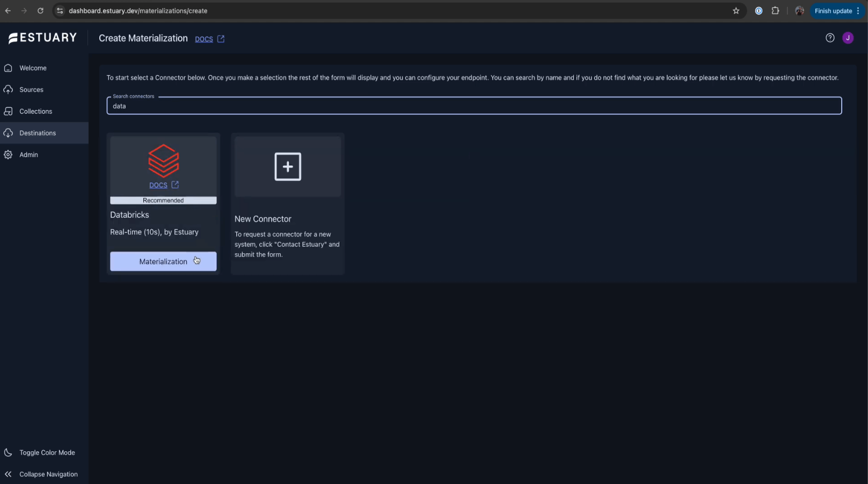
Task: Click the moon icon for color mode
Action: coord(8,452)
